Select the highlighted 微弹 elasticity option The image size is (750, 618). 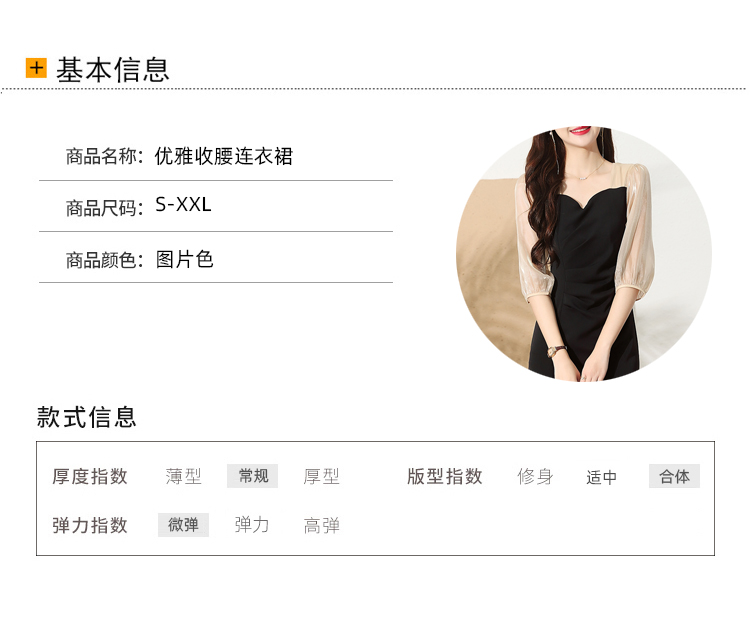point(183,525)
